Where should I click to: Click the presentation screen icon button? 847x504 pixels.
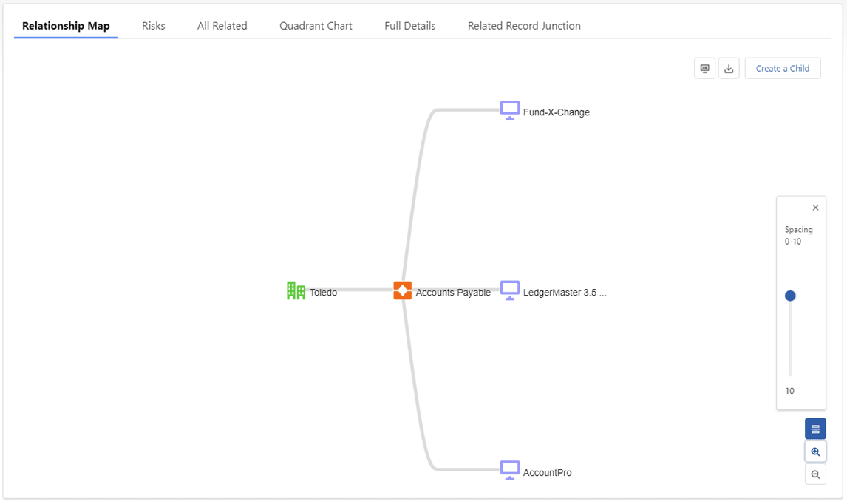click(x=704, y=68)
